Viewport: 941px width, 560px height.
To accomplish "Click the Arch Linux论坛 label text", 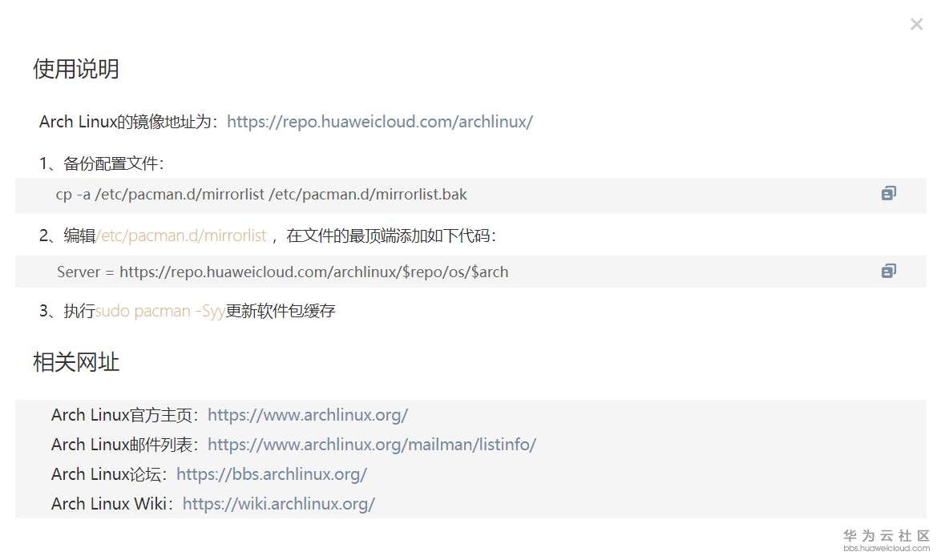I will (x=110, y=474).
